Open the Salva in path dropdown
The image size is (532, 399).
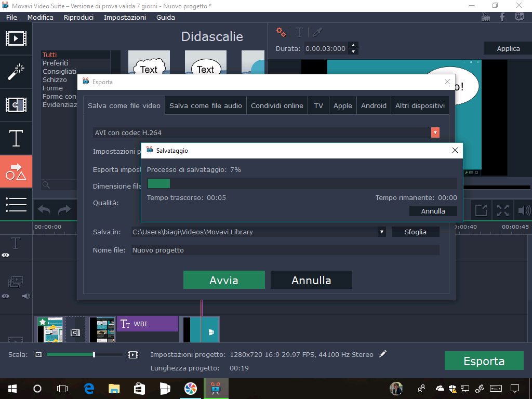[x=382, y=232]
